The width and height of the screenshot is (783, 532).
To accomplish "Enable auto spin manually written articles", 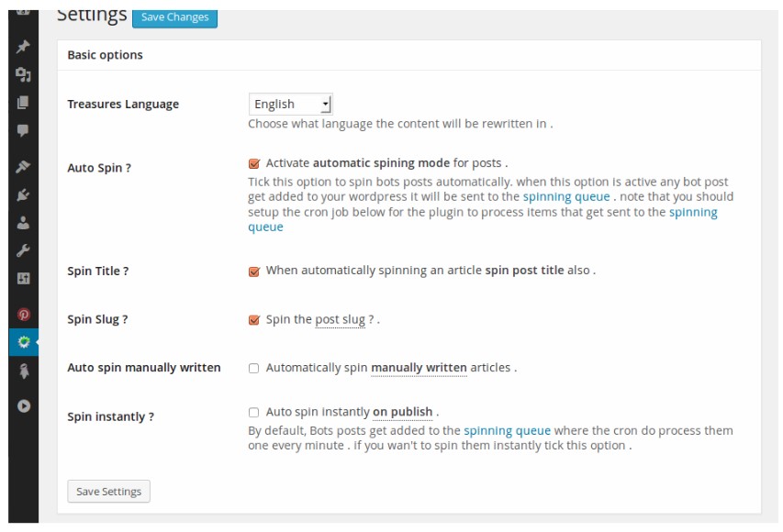I will click(x=254, y=368).
